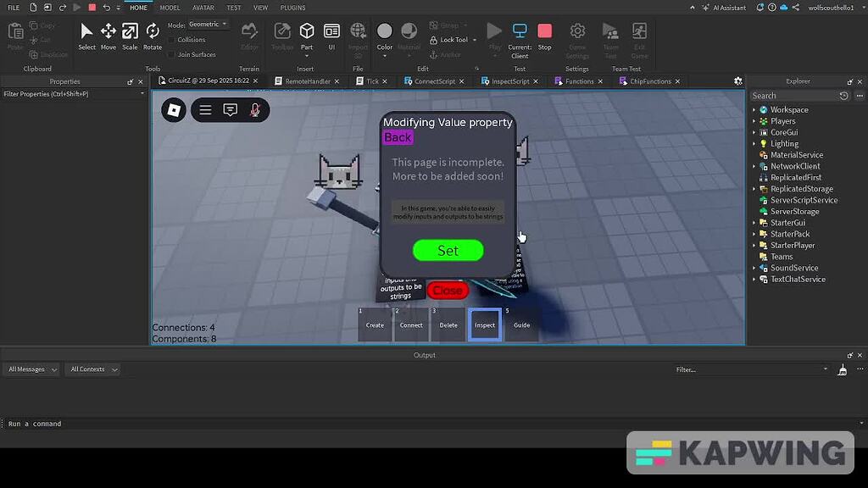Choose the Rotate tool

tap(153, 35)
